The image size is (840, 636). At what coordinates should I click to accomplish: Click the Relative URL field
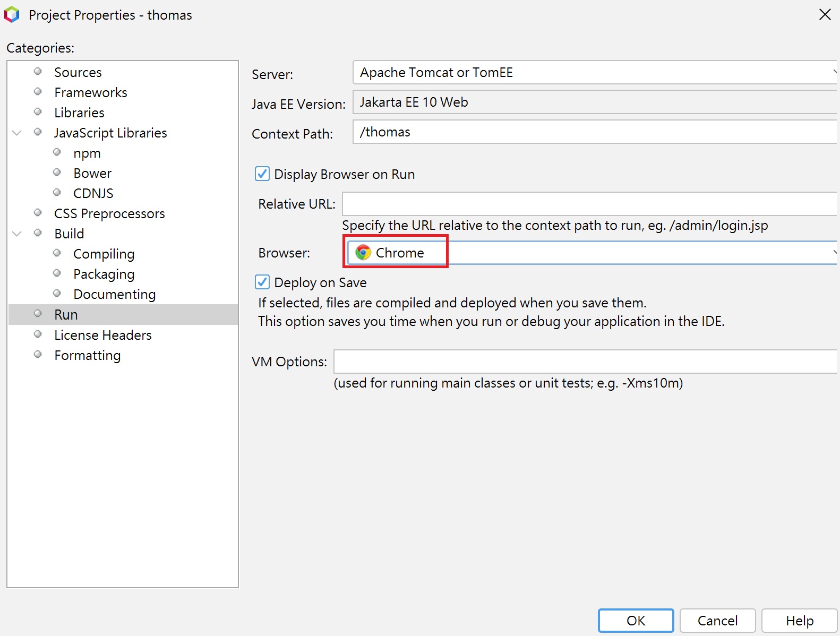point(589,204)
